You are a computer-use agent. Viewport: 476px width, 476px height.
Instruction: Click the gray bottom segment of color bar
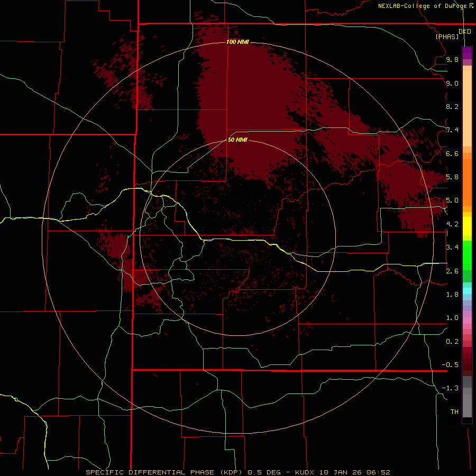click(x=467, y=405)
